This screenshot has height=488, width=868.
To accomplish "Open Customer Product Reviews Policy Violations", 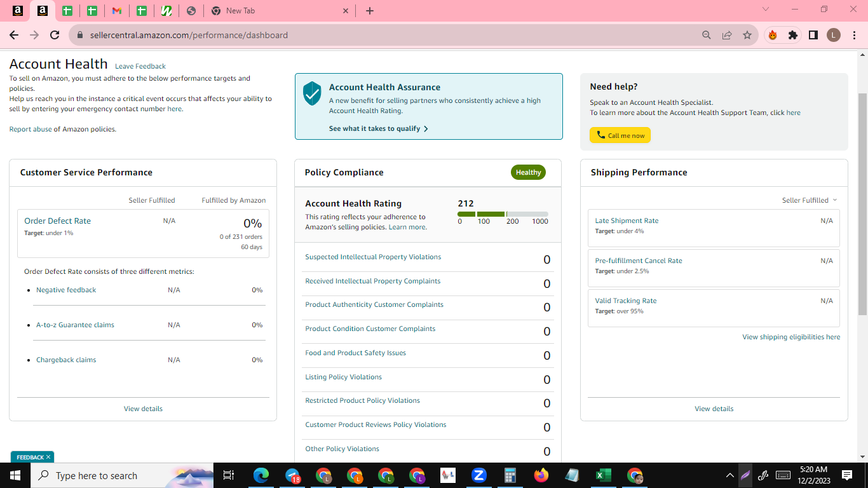I will tap(376, 424).
